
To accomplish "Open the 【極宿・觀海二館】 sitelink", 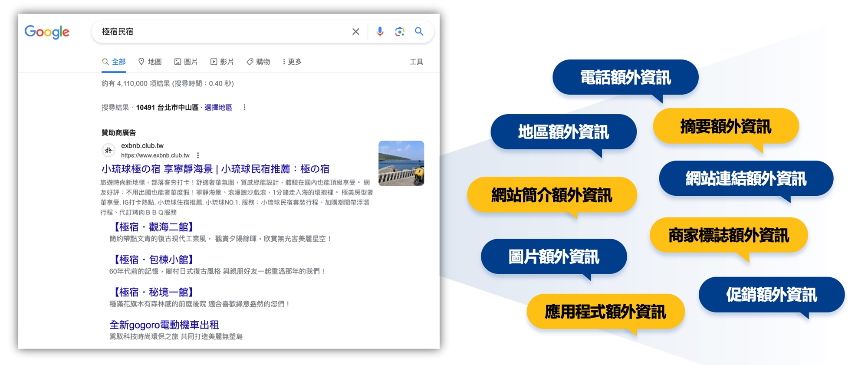I will click(152, 227).
